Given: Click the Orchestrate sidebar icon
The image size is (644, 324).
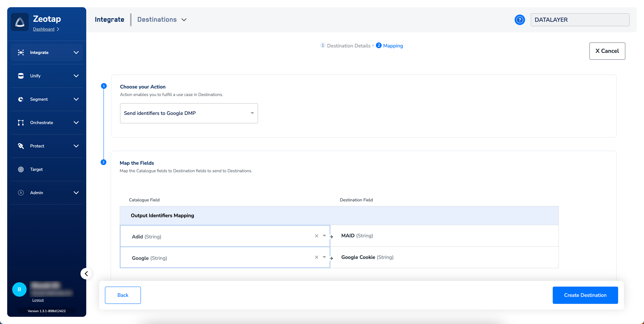Looking at the screenshot, I should click(x=21, y=123).
